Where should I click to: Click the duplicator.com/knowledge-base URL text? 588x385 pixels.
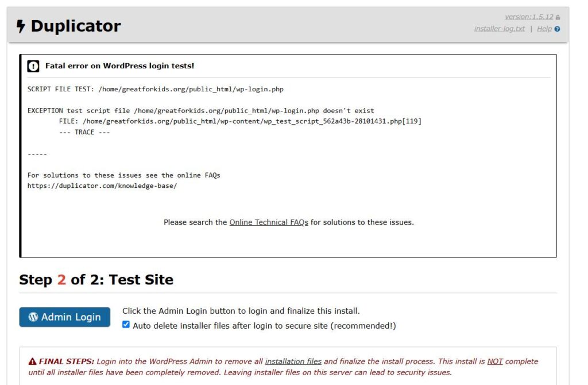pyautogui.click(x=102, y=186)
